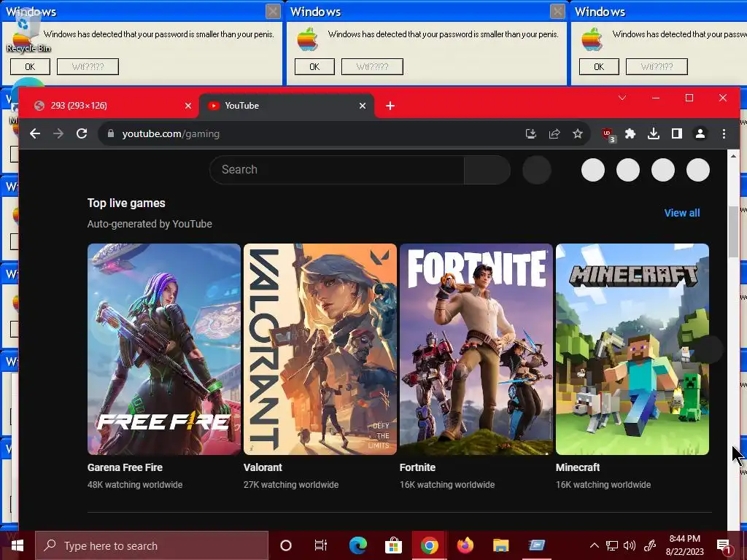The width and height of the screenshot is (747, 560).
Task: Click the Chrome forward arrow
Action: coord(58,134)
